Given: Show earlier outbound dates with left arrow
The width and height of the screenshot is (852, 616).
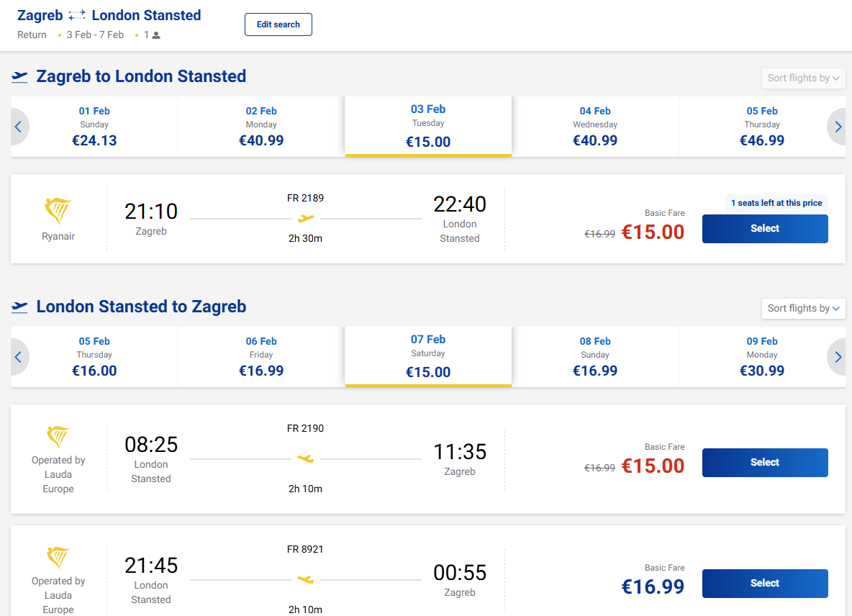Looking at the screenshot, I should (19, 127).
